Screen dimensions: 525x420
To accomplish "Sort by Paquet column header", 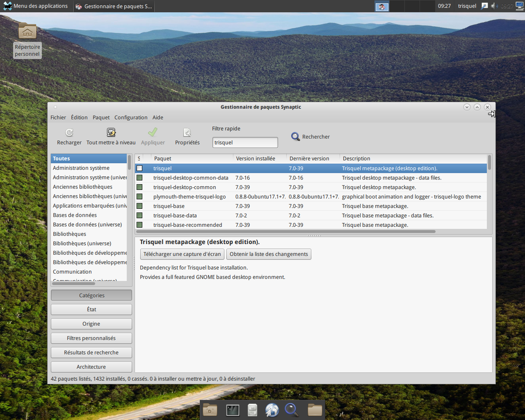I will coord(192,158).
